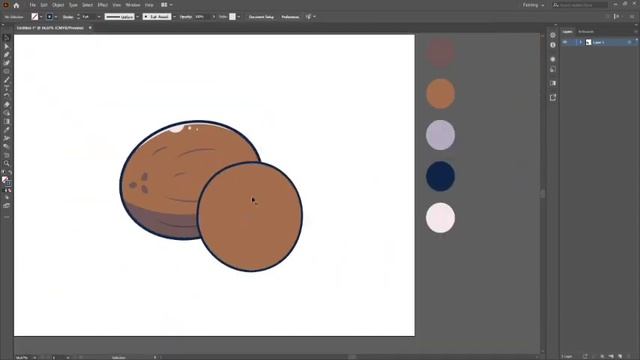Toggle visibility eye of Layer 1
This screenshot has width=640, height=360.
(565, 42)
